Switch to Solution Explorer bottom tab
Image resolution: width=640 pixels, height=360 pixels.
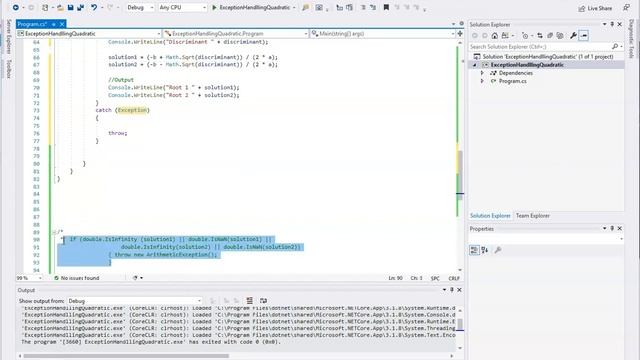click(x=490, y=216)
